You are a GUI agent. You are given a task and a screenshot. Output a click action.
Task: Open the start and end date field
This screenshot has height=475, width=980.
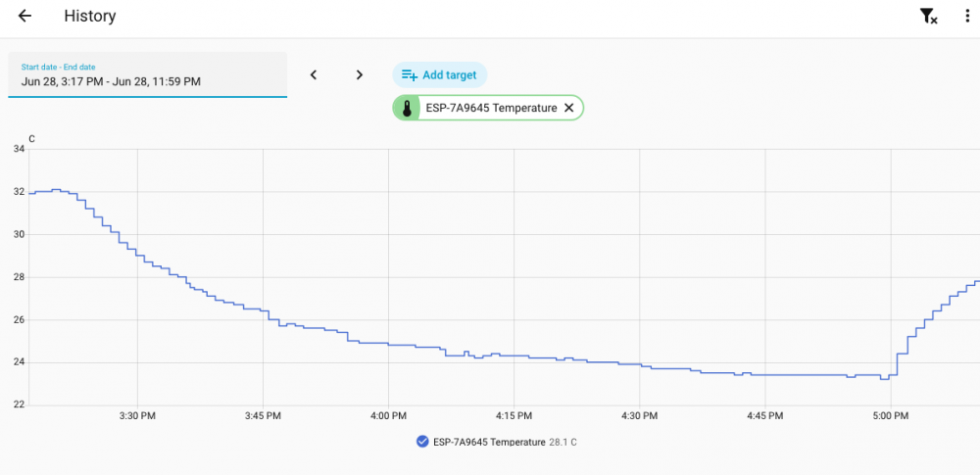coord(148,75)
